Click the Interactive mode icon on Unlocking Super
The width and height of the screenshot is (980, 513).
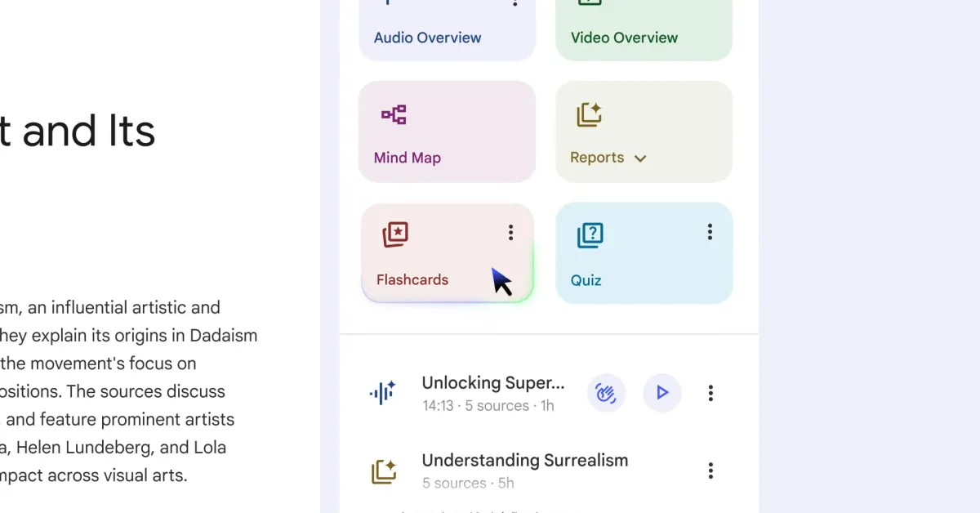tap(606, 393)
